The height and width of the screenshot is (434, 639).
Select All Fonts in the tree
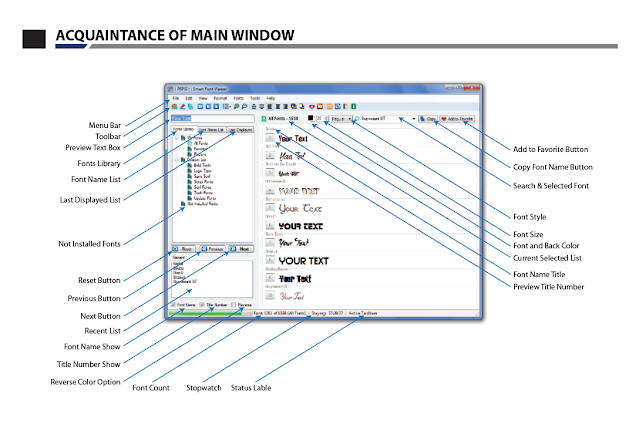(201, 143)
